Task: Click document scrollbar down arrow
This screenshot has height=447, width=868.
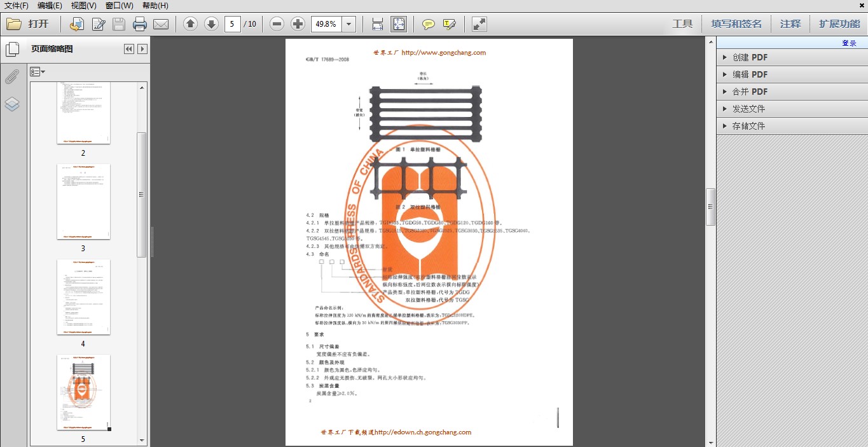Action: (x=711, y=441)
